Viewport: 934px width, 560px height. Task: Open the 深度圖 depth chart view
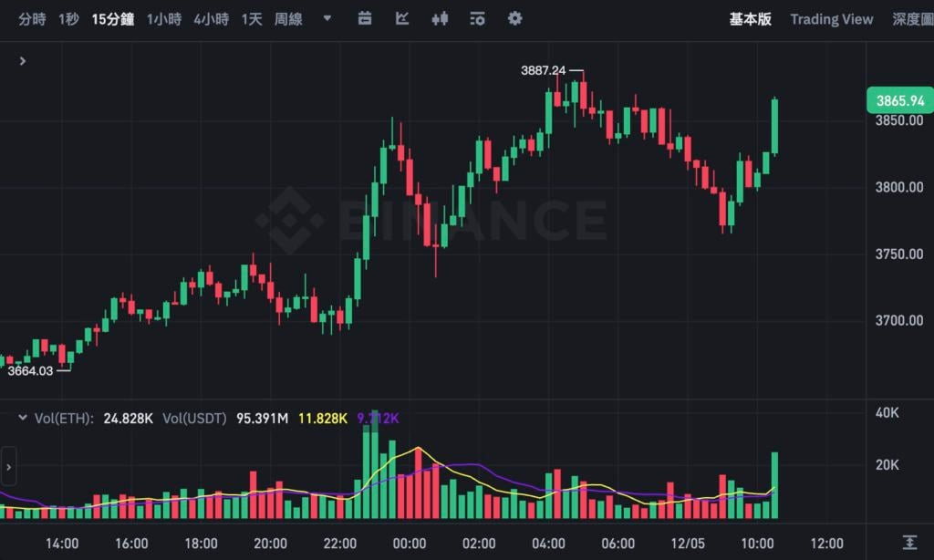(912, 19)
